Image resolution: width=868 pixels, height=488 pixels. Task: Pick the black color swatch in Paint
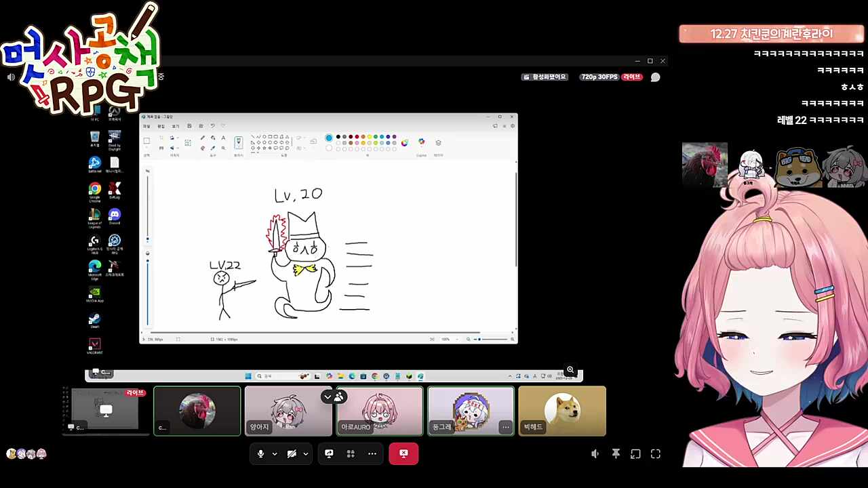coord(338,137)
